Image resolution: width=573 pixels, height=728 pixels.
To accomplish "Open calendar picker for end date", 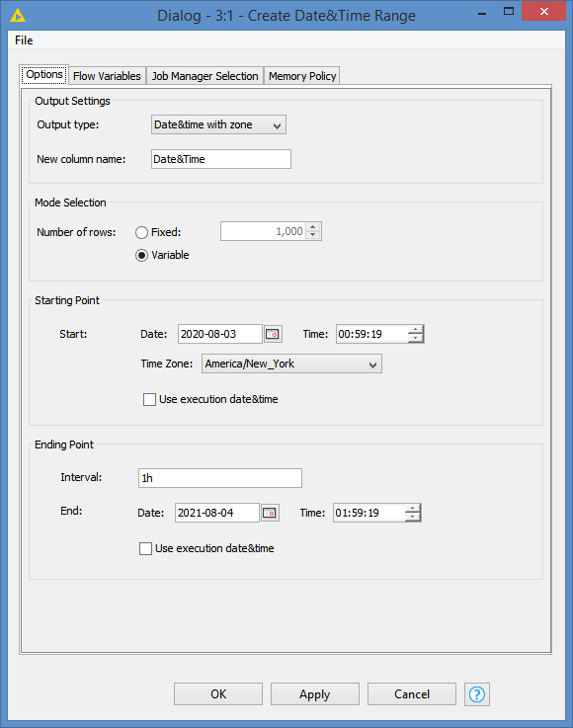I will (x=270, y=513).
